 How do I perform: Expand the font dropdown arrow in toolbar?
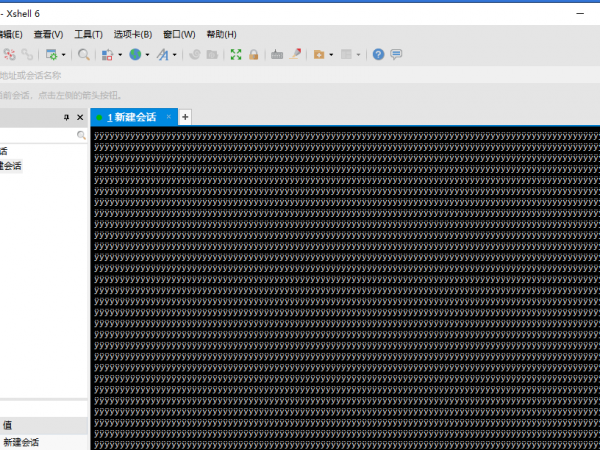coord(174,55)
